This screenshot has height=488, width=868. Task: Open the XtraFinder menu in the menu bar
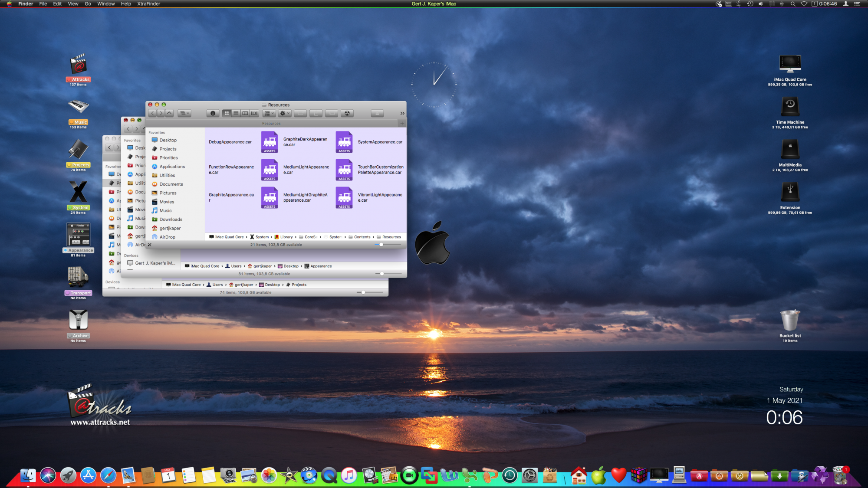(148, 4)
